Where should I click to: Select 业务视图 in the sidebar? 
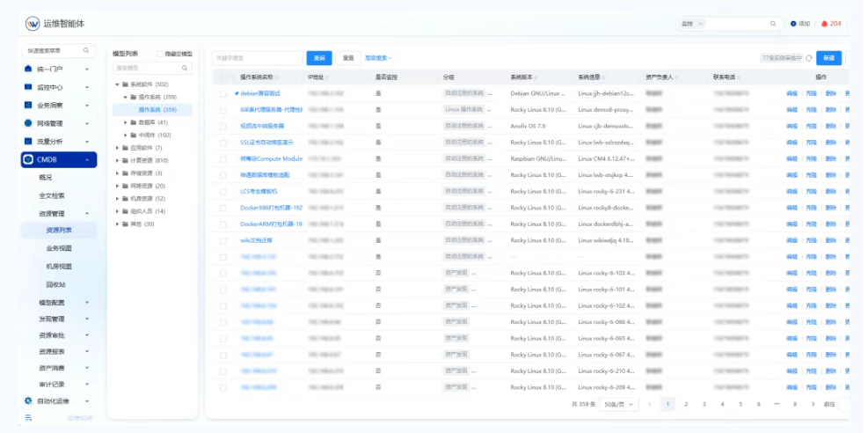click(x=59, y=248)
